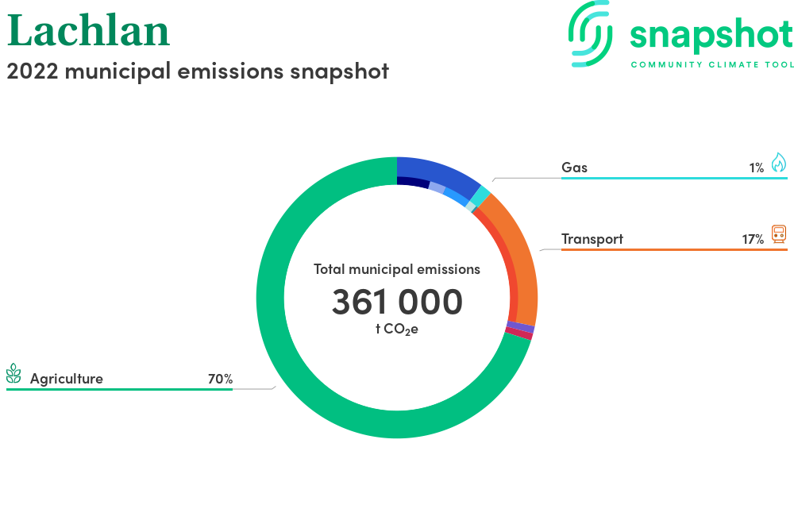Click the Total municipal emissions label
Image resolution: width=794 pixels, height=532 pixels.
397,269
